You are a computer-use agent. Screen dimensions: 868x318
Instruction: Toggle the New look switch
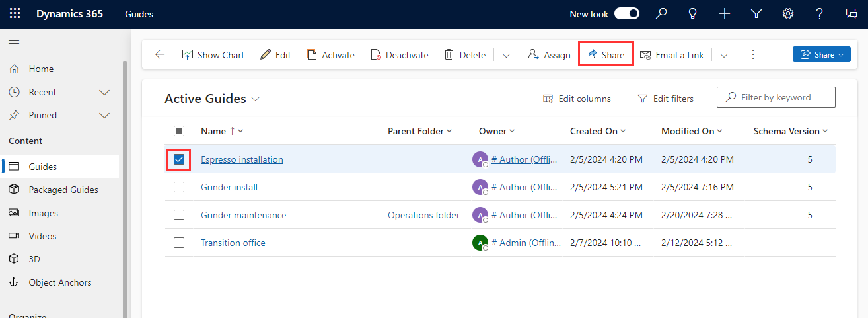click(627, 14)
